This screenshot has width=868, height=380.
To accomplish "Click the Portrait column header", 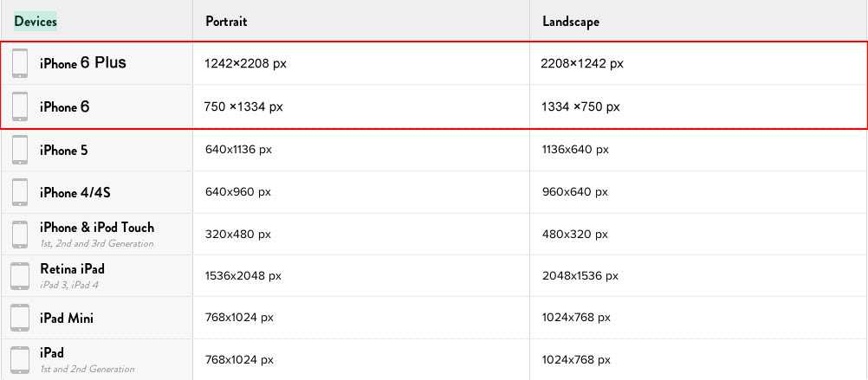I will (x=227, y=21).
